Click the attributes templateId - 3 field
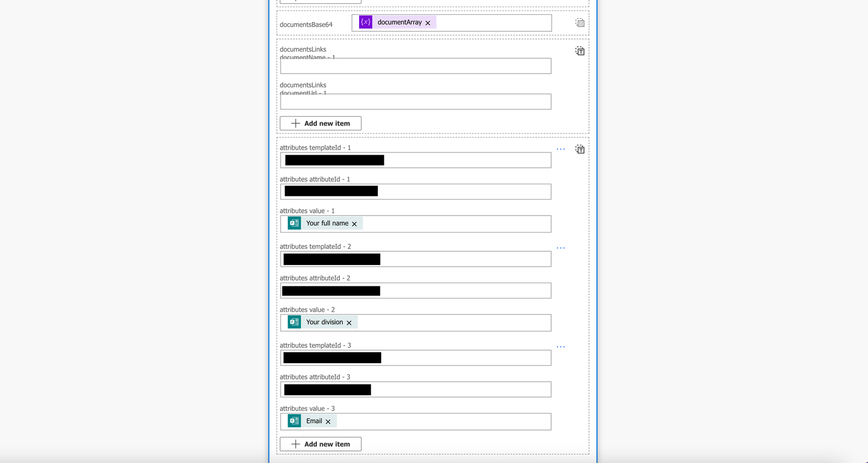The width and height of the screenshot is (868, 463). tap(416, 358)
